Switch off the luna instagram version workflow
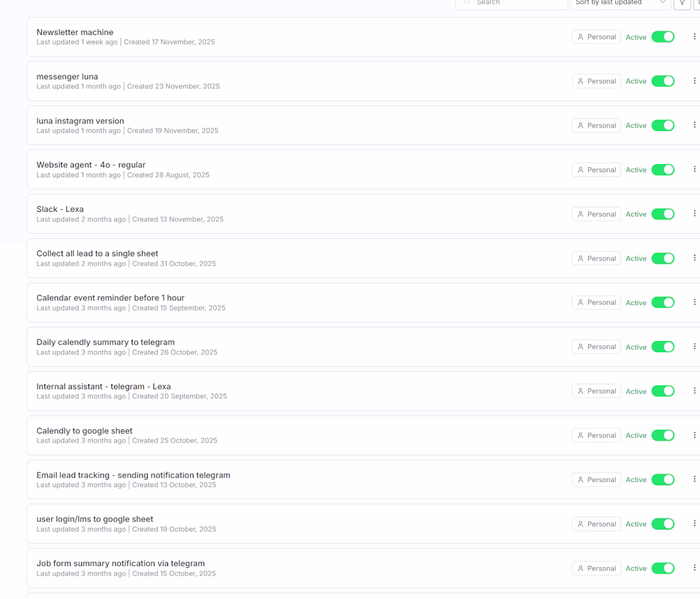Screen dimensions: 700x599 663,125
